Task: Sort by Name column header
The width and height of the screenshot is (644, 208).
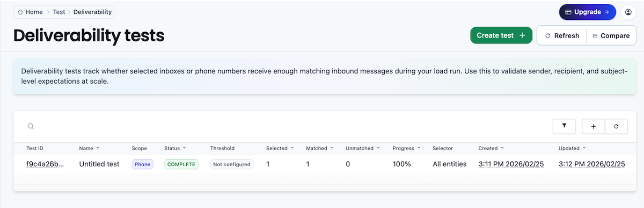Action: [89, 148]
